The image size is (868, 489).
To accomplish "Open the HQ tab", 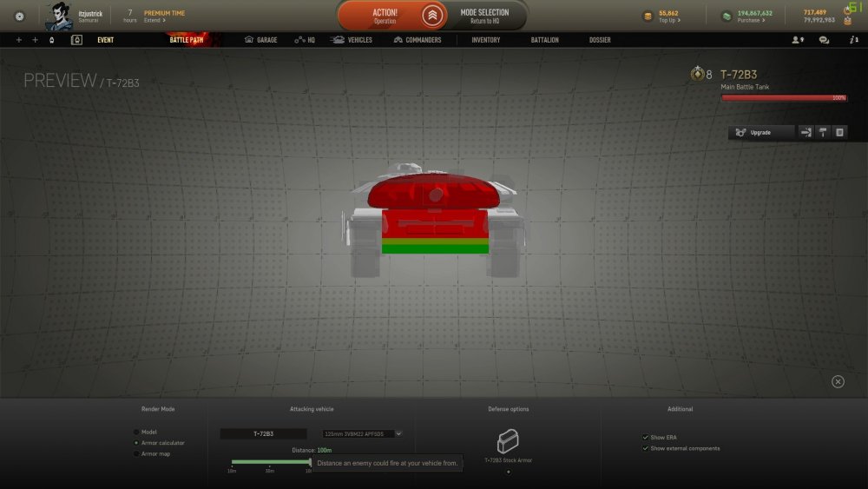I will [x=305, y=40].
